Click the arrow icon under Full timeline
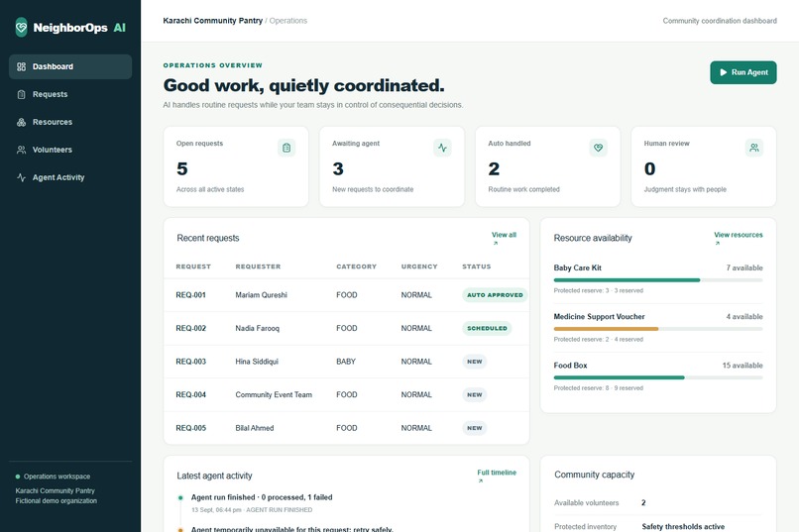 point(481,481)
